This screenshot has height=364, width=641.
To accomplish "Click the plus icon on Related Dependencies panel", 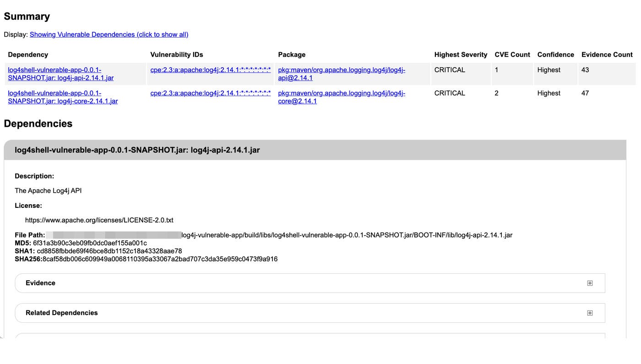I will 590,313.
